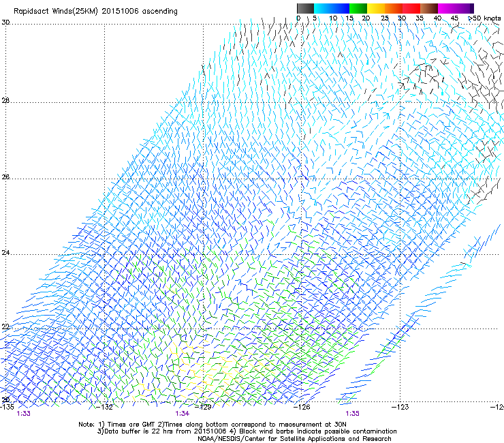Click the cyan-blue 5-15 knots color band
Screen dimensions: 504x443
[332, 8]
